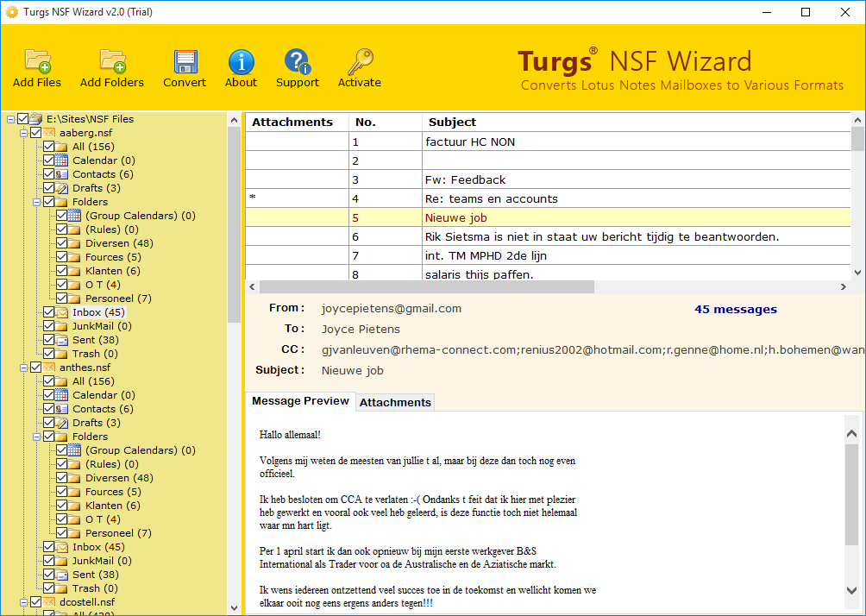Click the Drafts icon under aaberg.nsf
The width and height of the screenshot is (866, 616).
[x=61, y=188]
